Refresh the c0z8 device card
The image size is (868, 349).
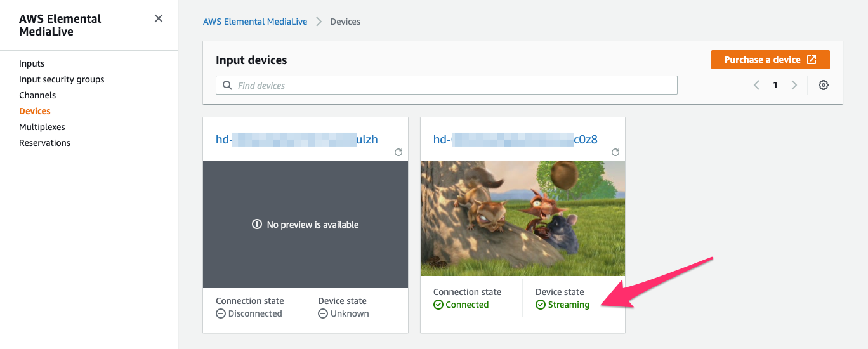615,152
